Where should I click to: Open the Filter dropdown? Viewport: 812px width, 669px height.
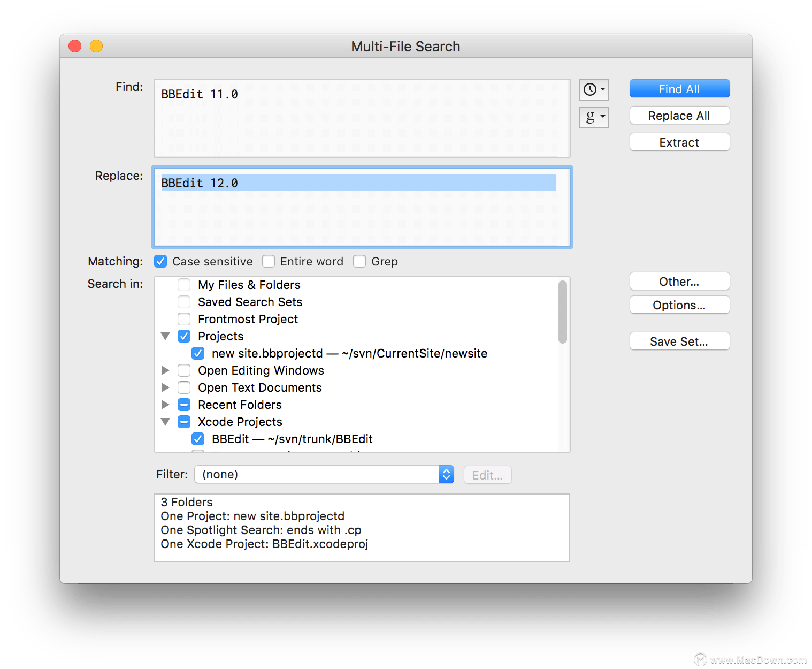tap(446, 474)
